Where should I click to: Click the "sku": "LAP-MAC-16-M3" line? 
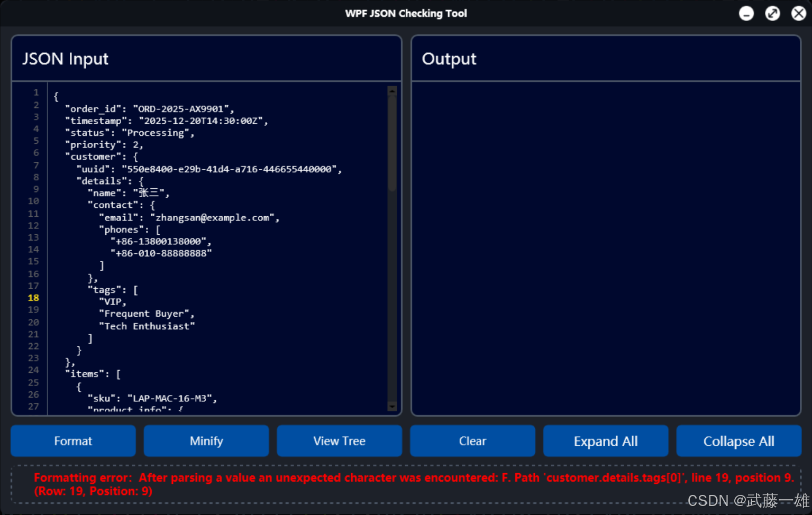pyautogui.click(x=152, y=399)
